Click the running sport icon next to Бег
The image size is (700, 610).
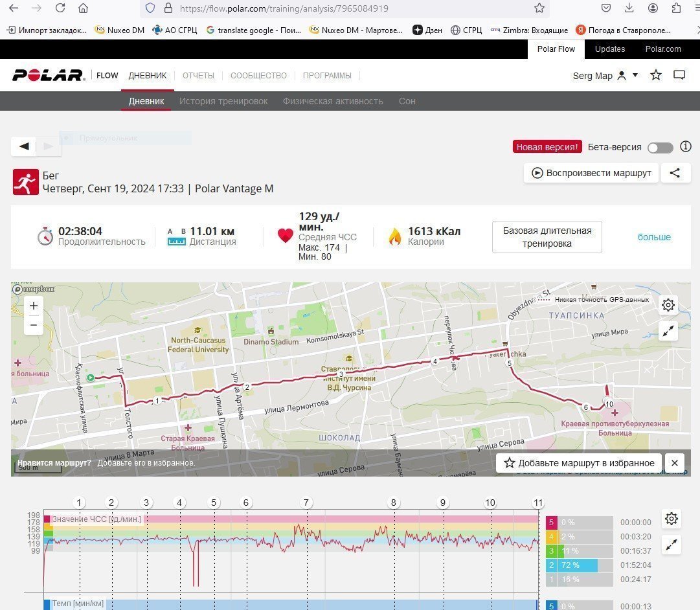pyautogui.click(x=25, y=182)
